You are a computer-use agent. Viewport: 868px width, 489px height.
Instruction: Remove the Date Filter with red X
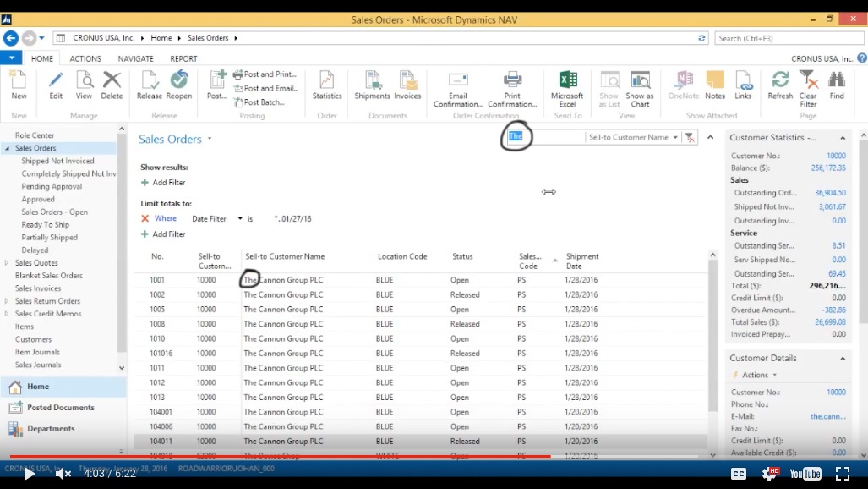point(145,218)
